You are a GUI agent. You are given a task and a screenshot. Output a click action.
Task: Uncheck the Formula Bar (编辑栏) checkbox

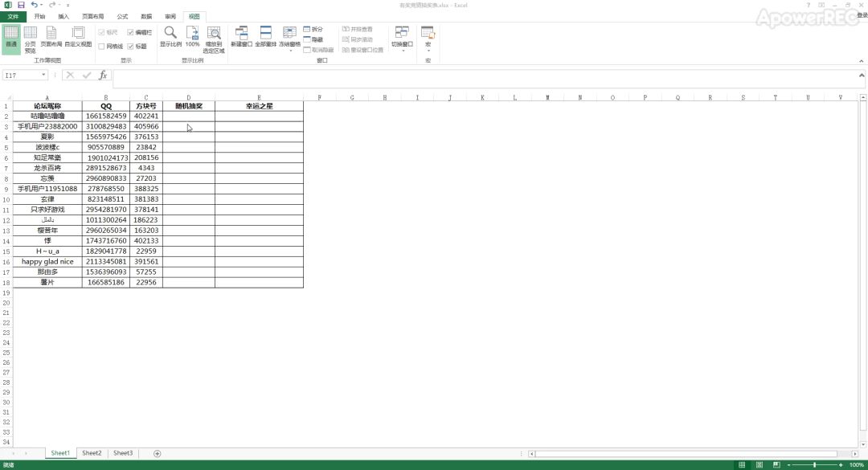click(131, 32)
